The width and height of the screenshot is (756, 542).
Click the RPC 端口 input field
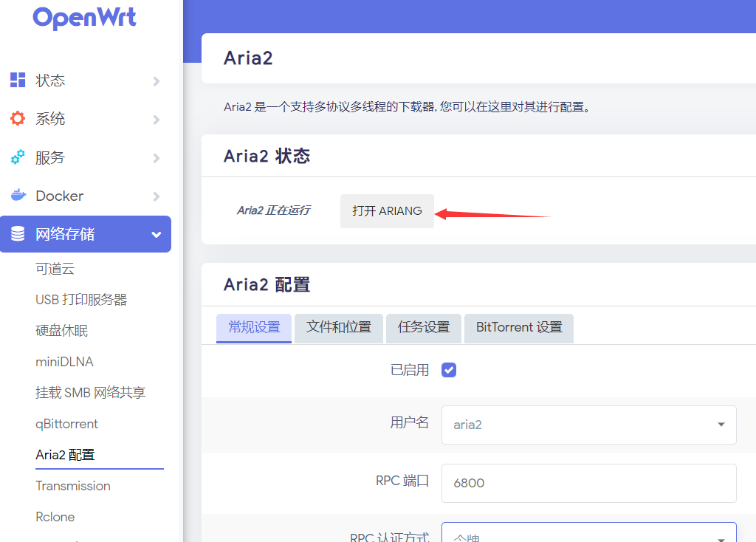(x=588, y=483)
